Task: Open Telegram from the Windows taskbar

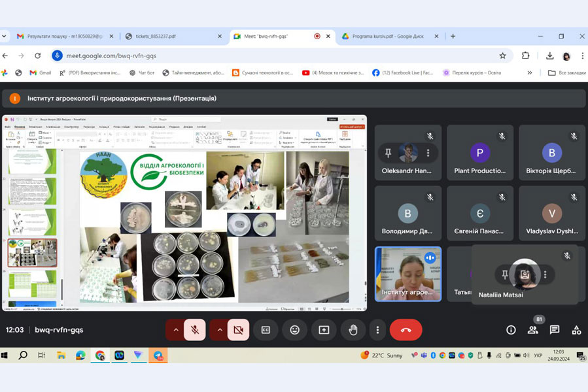Action: [158, 355]
